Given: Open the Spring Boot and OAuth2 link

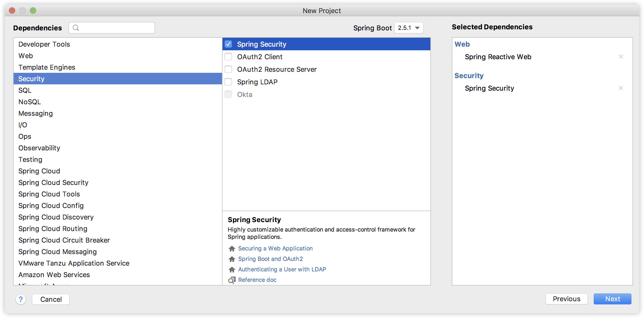Looking at the screenshot, I should pos(270,259).
